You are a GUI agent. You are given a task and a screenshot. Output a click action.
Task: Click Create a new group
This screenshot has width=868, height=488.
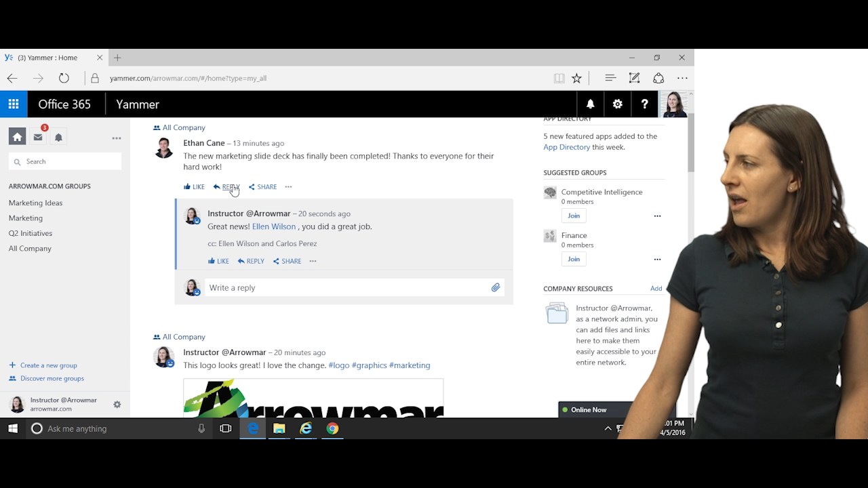(x=43, y=365)
